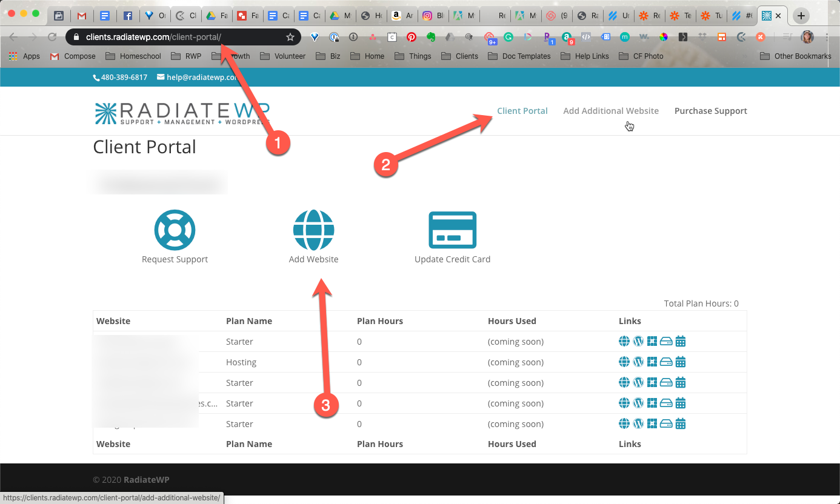
Task: Click the globe icon in the 'es.c...' website row
Action: click(624, 403)
